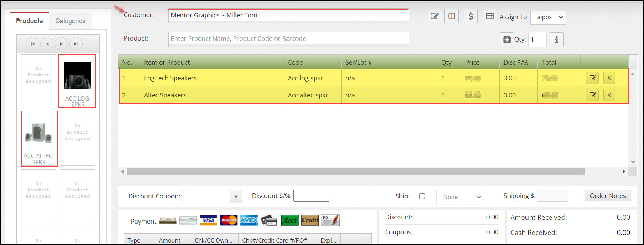This screenshot has width=644, height=245.
Task: Click the Customer field showing Mentor Graphics
Action: (288, 16)
